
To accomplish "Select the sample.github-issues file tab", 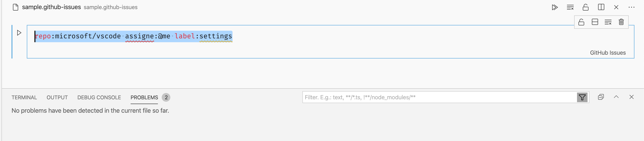I will pyautogui.click(x=51, y=7).
